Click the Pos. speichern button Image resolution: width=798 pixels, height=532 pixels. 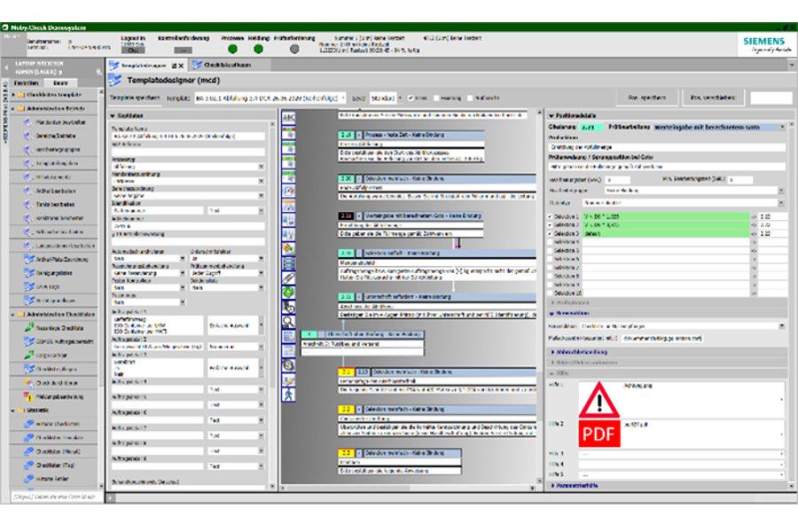[647, 98]
